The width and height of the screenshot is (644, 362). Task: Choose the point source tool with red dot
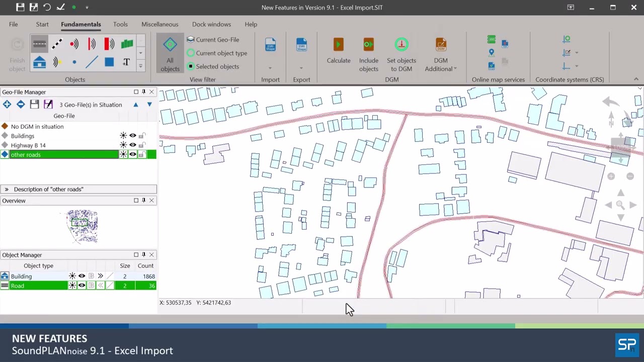74,44
